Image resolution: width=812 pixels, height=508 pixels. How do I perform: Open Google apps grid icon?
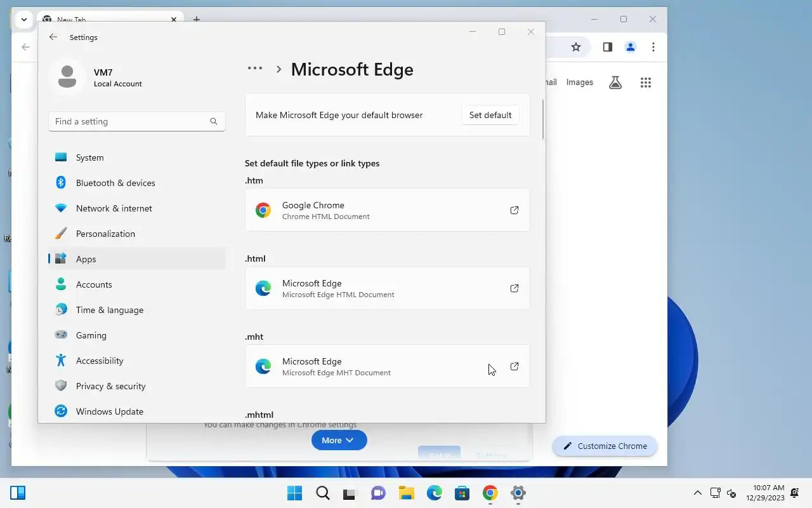click(x=646, y=83)
